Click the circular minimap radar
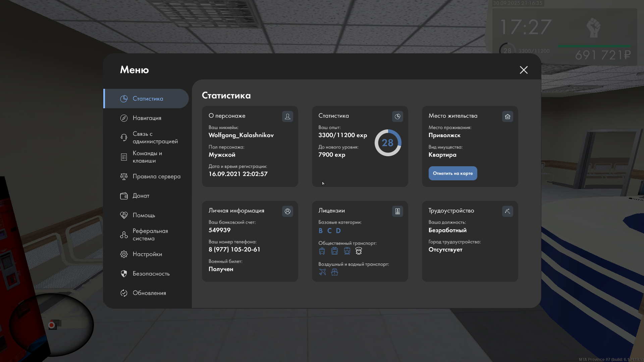The image size is (644, 362). [x=52, y=324]
